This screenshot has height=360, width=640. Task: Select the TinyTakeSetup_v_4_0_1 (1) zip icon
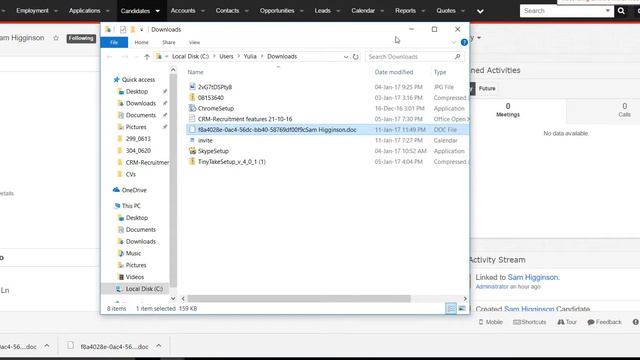point(192,161)
